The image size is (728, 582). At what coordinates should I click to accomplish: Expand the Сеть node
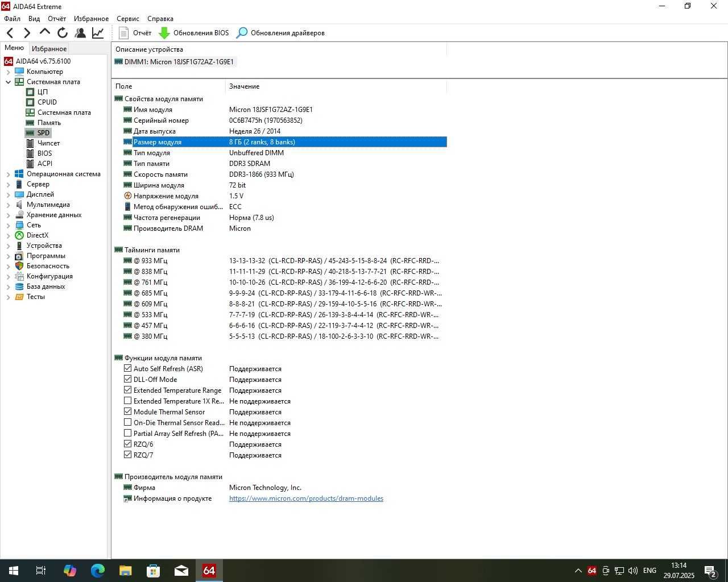[8, 225]
